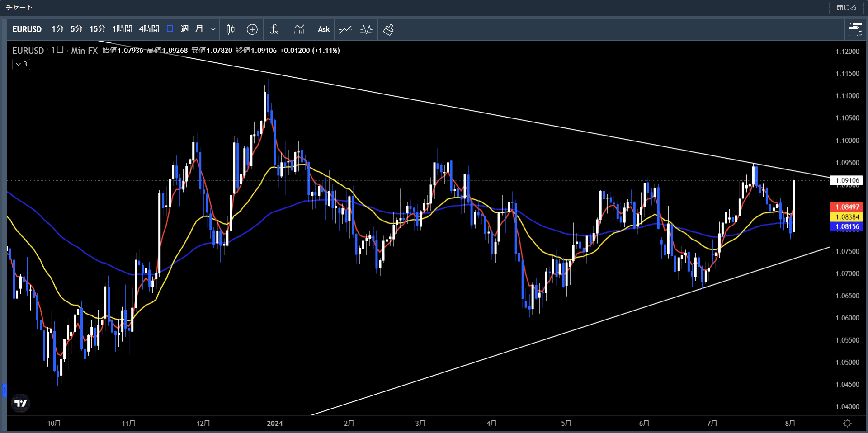This screenshot has height=433, width=868.
Task: Select the 日 daily timeframe
Action: 170,29
